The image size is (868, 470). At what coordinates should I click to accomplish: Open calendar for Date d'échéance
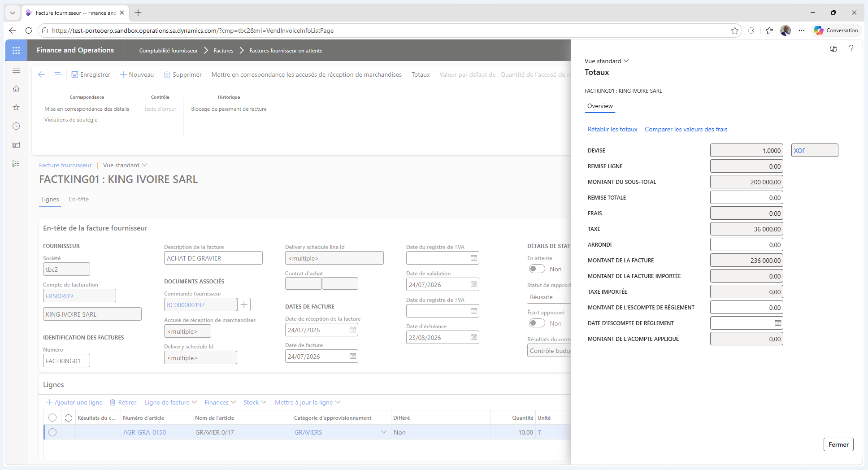[474, 337]
